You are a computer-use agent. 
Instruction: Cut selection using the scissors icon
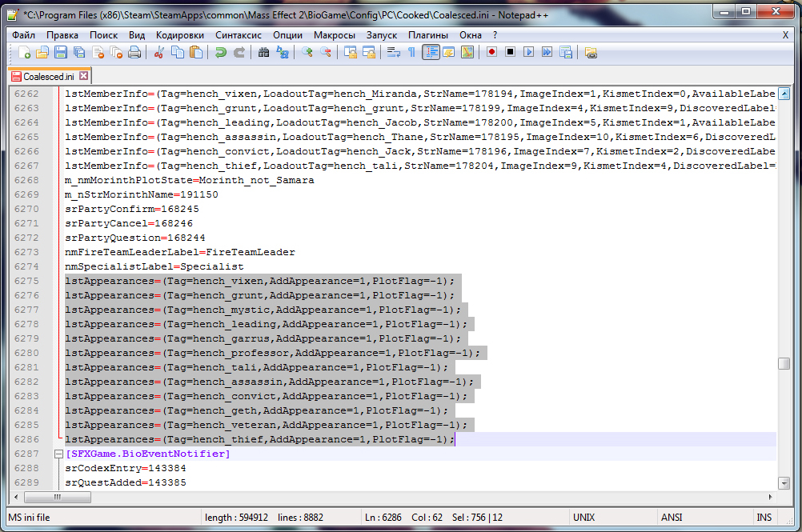159,52
